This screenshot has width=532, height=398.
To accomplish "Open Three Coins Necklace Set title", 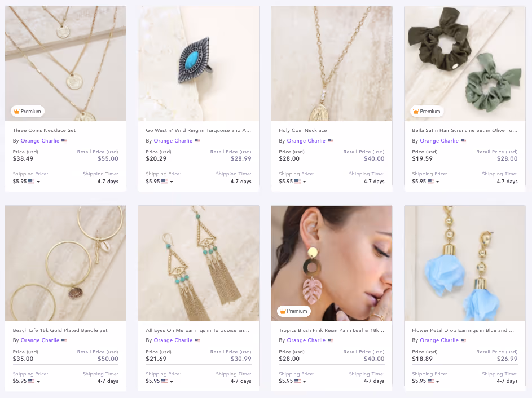I will pos(44,130).
